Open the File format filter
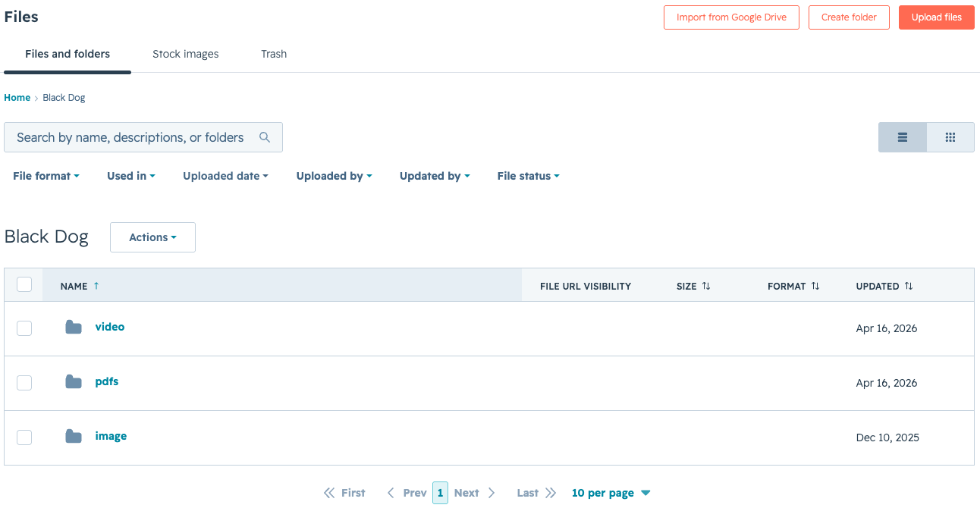 46,176
